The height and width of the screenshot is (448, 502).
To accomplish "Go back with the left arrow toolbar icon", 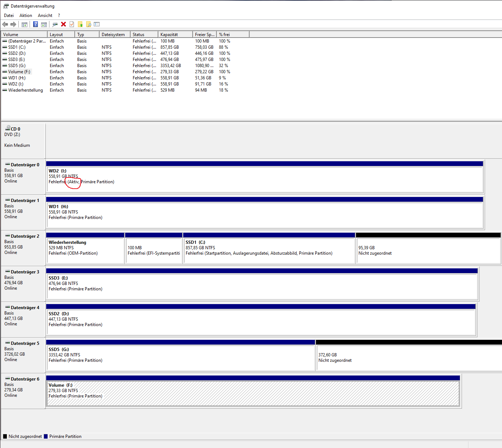I will 5,24.
